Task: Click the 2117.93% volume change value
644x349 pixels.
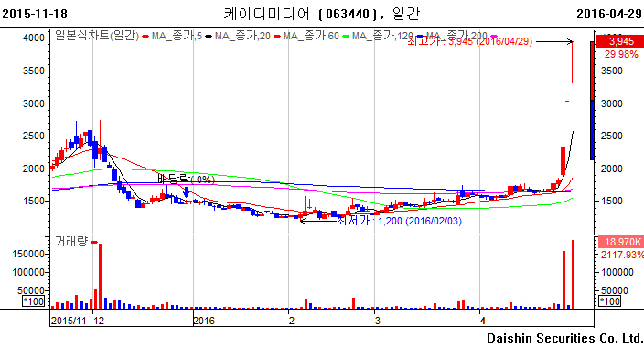Action: click(x=622, y=255)
